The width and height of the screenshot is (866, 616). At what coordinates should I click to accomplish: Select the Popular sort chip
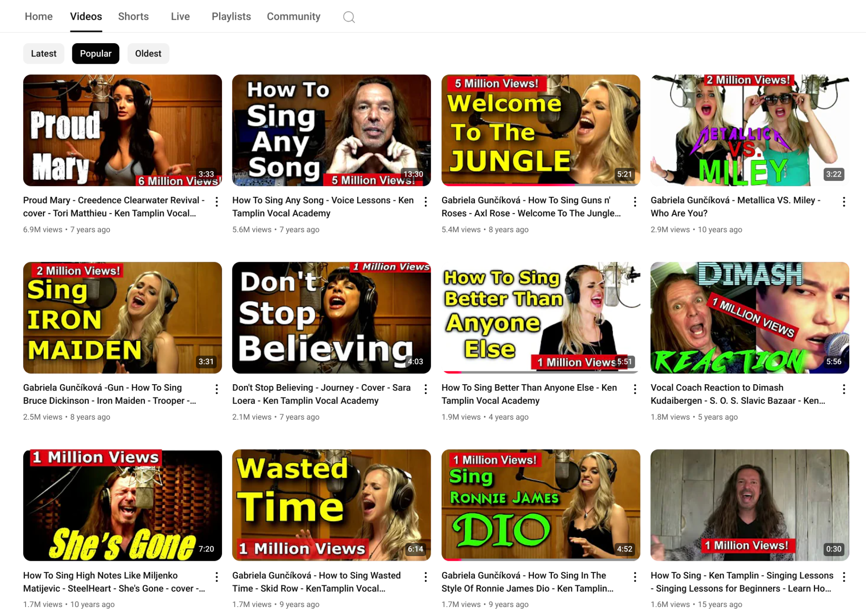click(x=95, y=53)
